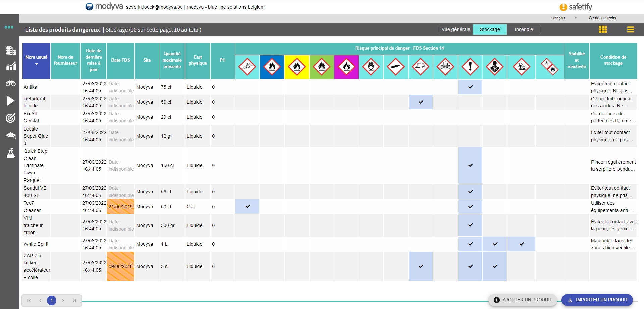Toggle White Spirit environmental hazard checkmark
This screenshot has height=309, width=644.
pyautogui.click(x=522, y=244)
